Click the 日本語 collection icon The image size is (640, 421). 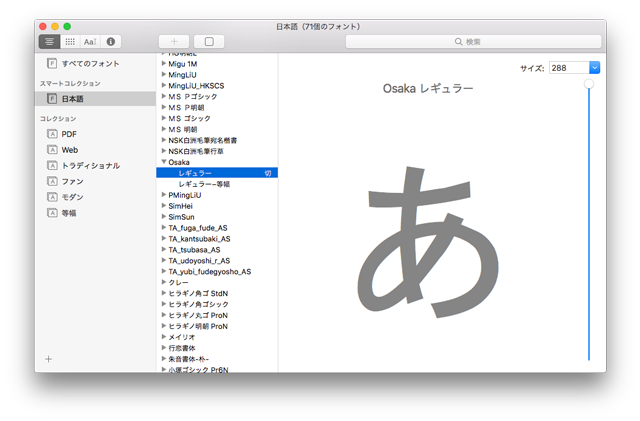(52, 98)
